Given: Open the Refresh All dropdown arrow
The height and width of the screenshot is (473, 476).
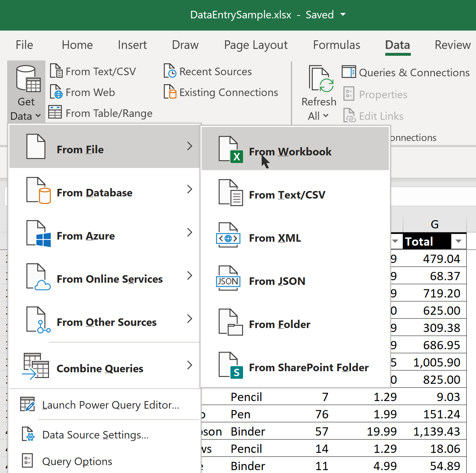Looking at the screenshot, I should click(326, 115).
